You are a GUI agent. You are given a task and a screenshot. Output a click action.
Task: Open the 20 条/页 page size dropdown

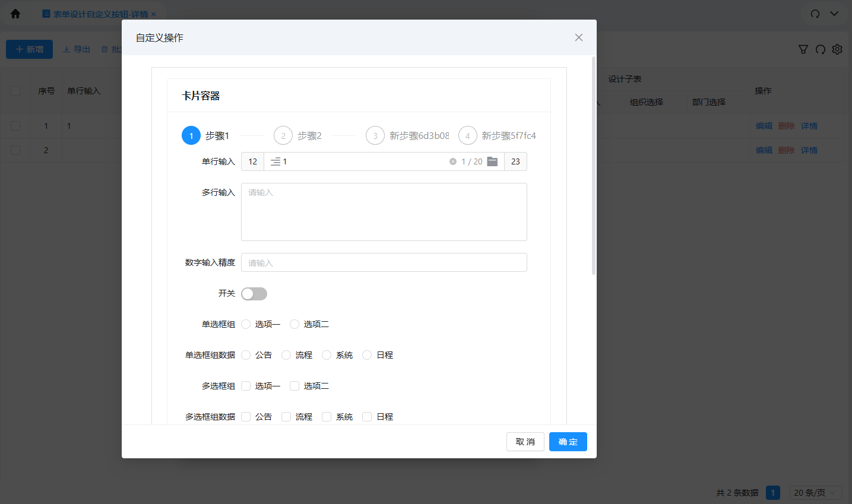tap(816, 493)
